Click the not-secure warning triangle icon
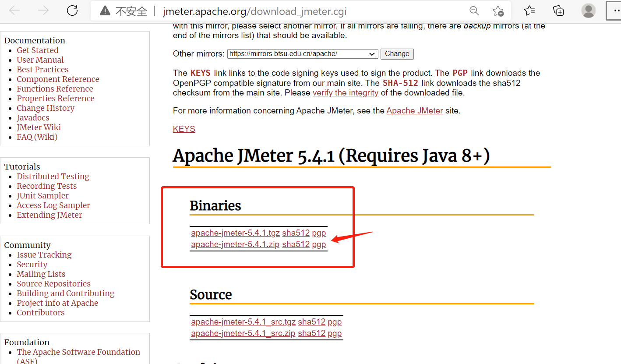This screenshot has width=621, height=364. 105,11
